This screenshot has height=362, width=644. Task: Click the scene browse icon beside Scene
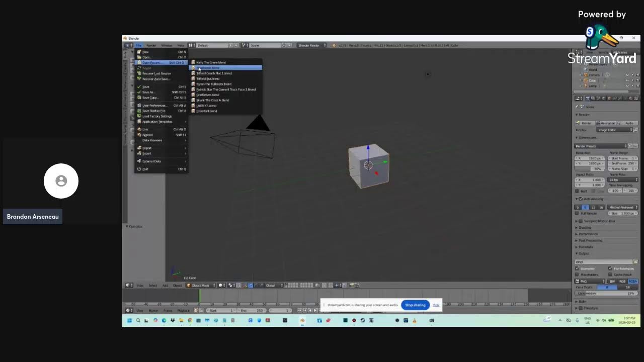(245, 45)
